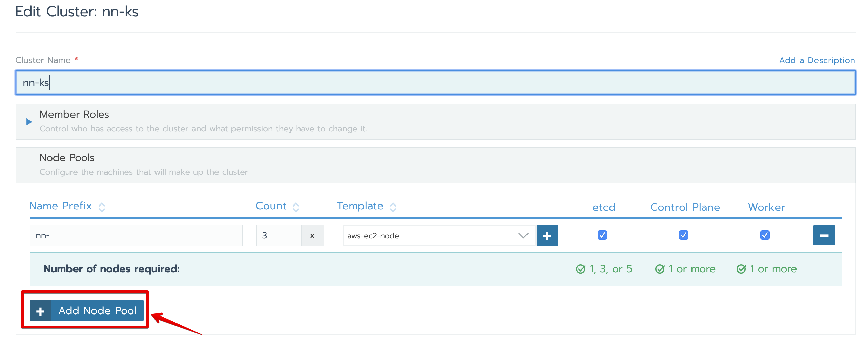This screenshot has width=868, height=346.
Task: Open the aws-ec2-node template dropdown
Action: (x=439, y=236)
